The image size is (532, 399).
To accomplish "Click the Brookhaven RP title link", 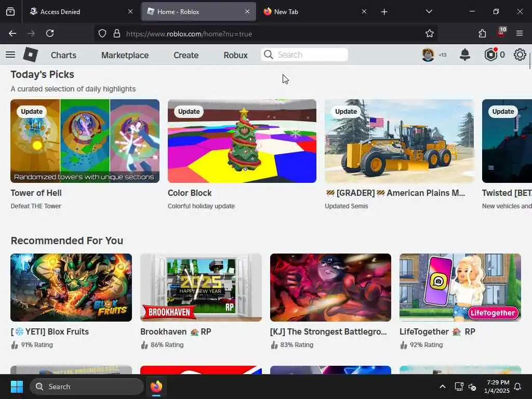I will pyautogui.click(x=176, y=331).
